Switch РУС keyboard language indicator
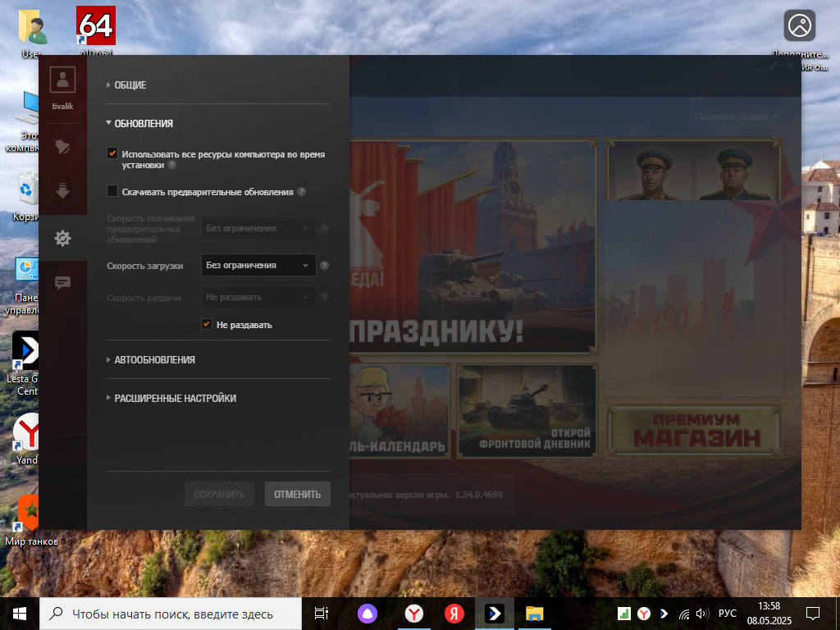Image resolution: width=840 pixels, height=630 pixels. click(x=727, y=614)
